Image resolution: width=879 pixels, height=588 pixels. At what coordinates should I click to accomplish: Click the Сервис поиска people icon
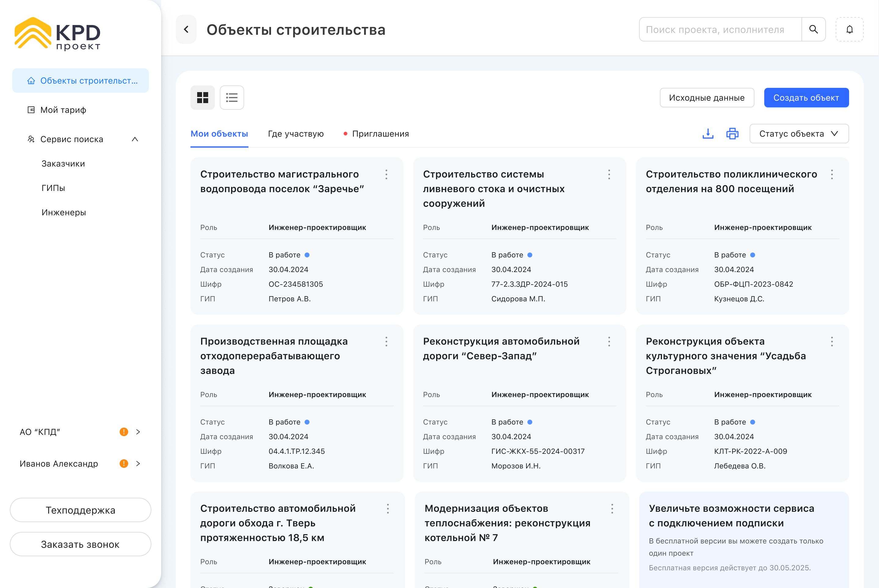coord(31,139)
